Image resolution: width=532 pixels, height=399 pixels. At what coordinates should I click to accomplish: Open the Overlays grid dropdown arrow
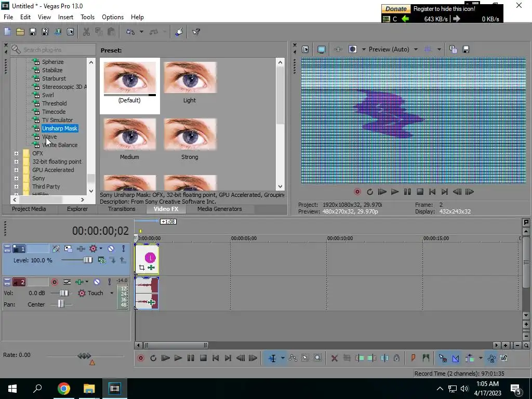pyautogui.click(x=439, y=49)
